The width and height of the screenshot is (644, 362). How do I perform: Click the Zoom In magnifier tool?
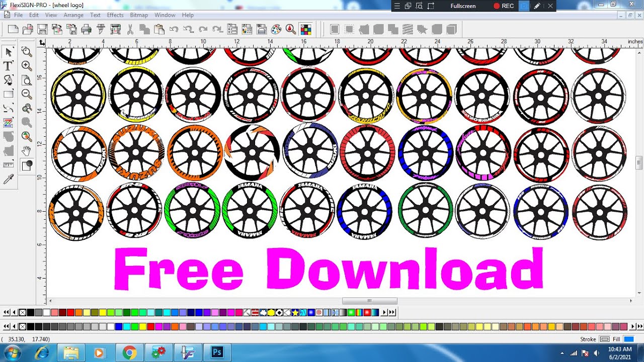[x=27, y=66]
